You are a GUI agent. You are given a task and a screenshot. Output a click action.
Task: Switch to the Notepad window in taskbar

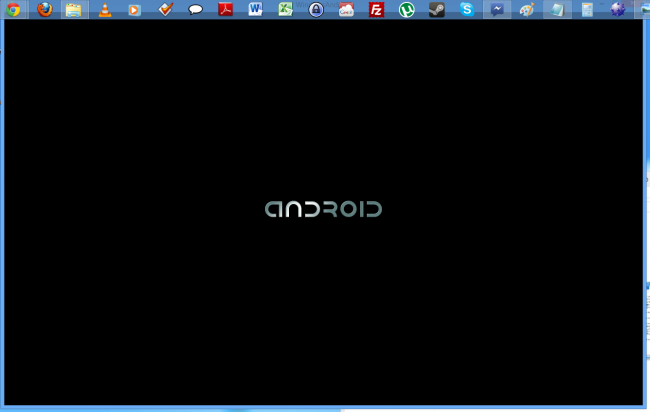click(557, 10)
